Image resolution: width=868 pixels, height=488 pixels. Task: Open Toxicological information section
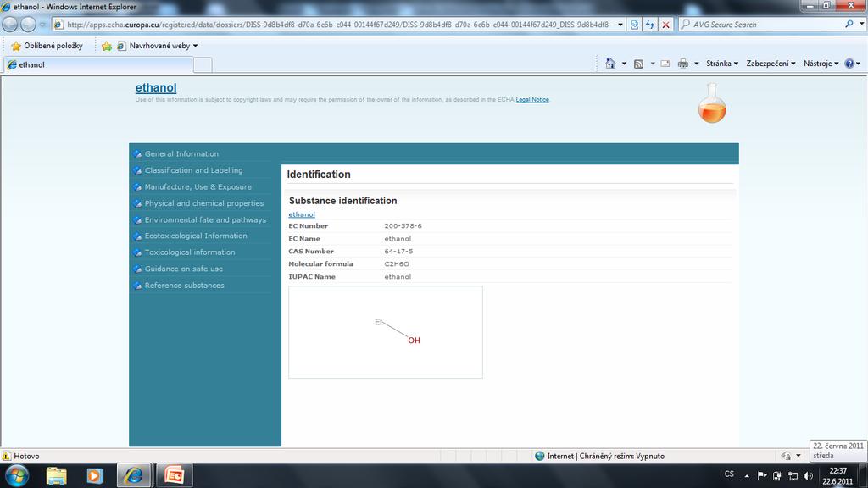[x=190, y=252]
